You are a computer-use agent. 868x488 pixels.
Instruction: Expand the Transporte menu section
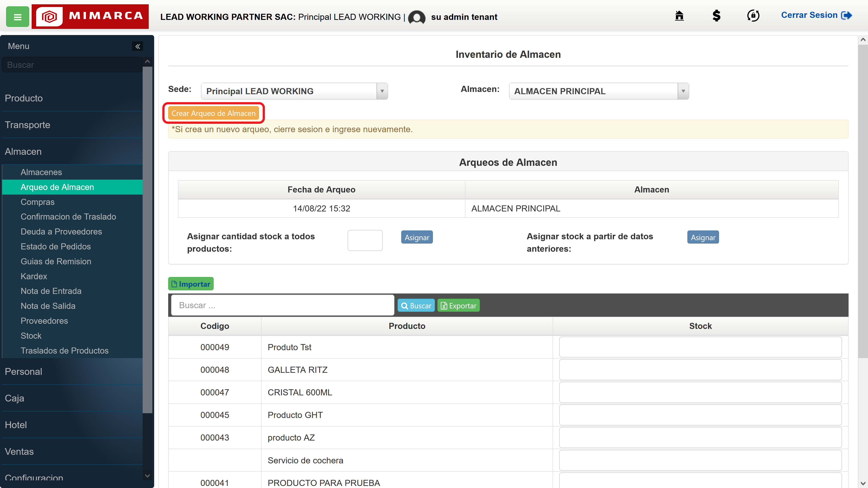coord(72,125)
